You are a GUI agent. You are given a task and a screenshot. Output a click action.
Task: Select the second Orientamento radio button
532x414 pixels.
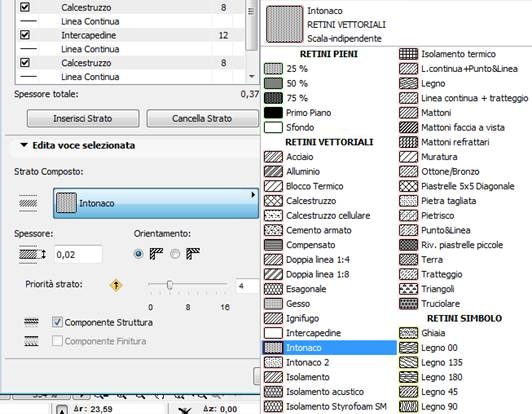pyautogui.click(x=175, y=254)
